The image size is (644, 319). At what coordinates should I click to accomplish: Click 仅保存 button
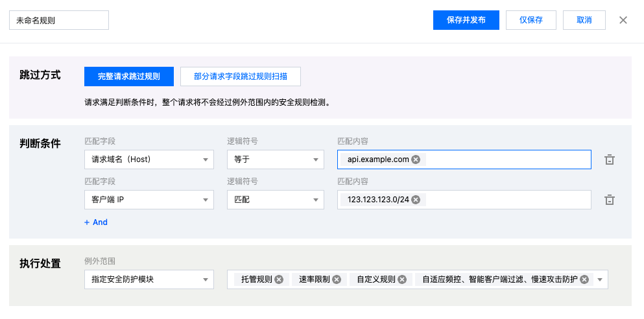point(531,20)
